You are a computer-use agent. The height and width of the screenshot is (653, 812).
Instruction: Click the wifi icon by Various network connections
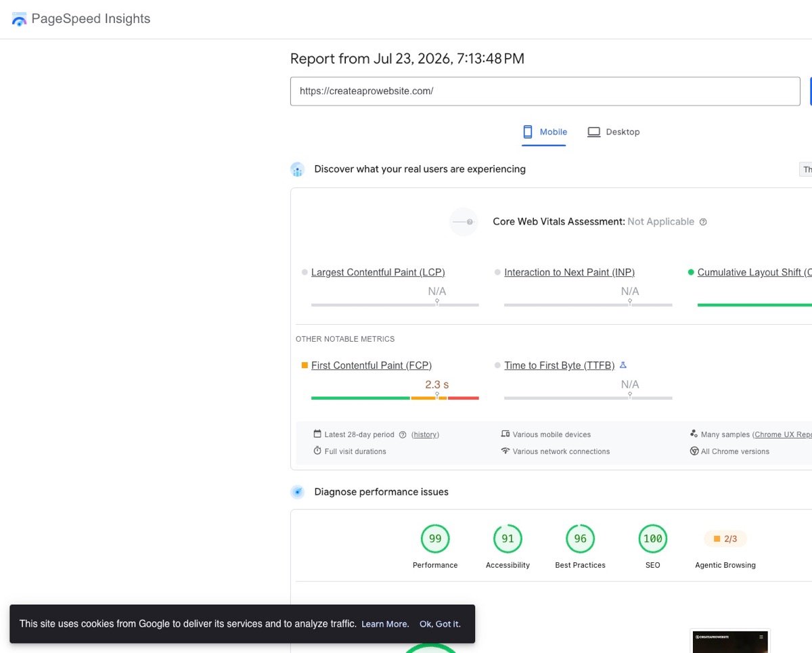(505, 451)
